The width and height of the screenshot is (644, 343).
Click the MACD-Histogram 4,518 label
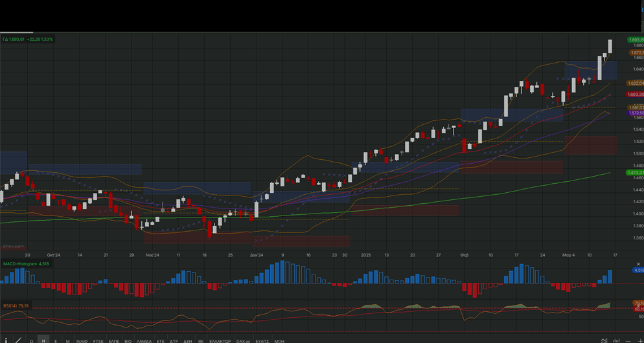26,264
